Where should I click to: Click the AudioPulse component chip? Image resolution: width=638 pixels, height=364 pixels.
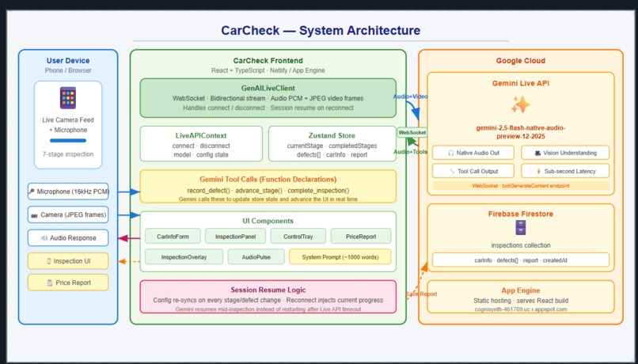point(256,257)
